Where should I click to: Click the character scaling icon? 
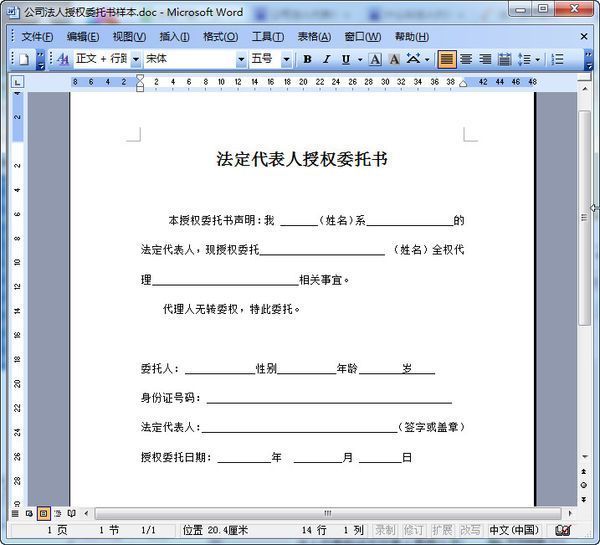(x=413, y=59)
